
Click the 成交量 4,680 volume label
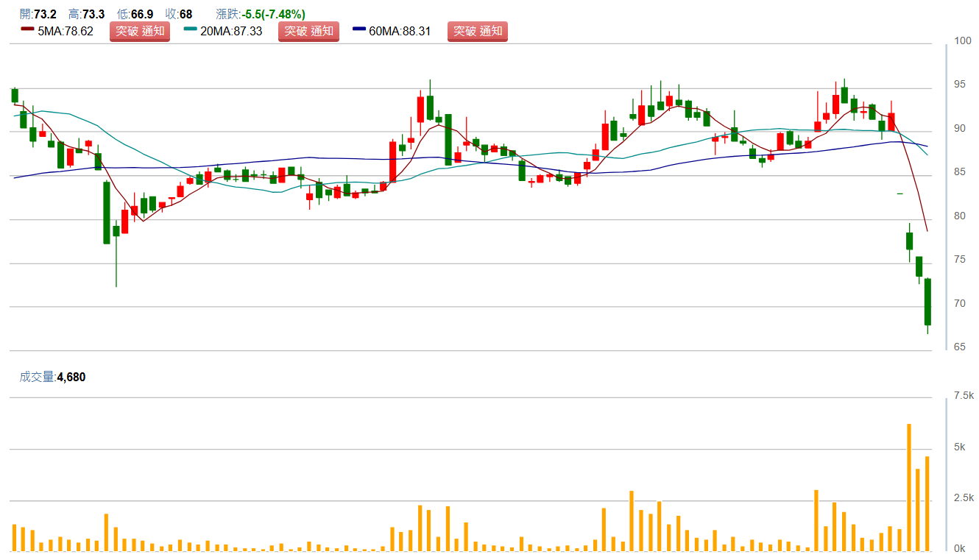point(52,377)
